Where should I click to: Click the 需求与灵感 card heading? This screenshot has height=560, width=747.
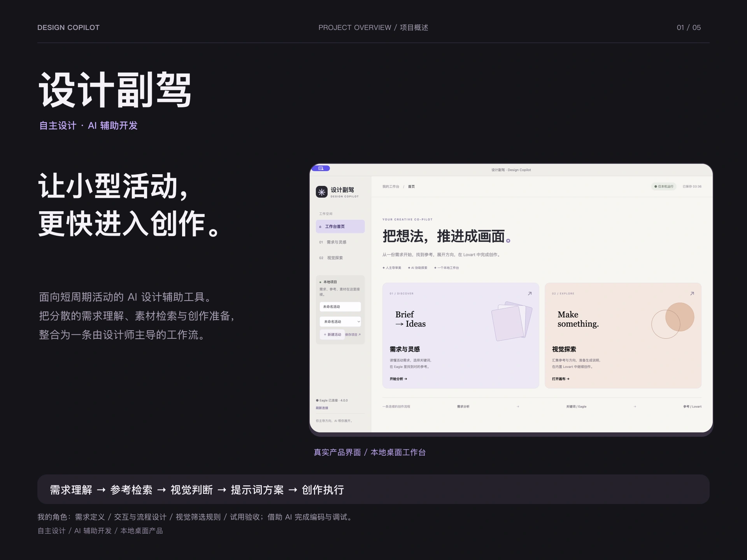pyautogui.click(x=405, y=349)
